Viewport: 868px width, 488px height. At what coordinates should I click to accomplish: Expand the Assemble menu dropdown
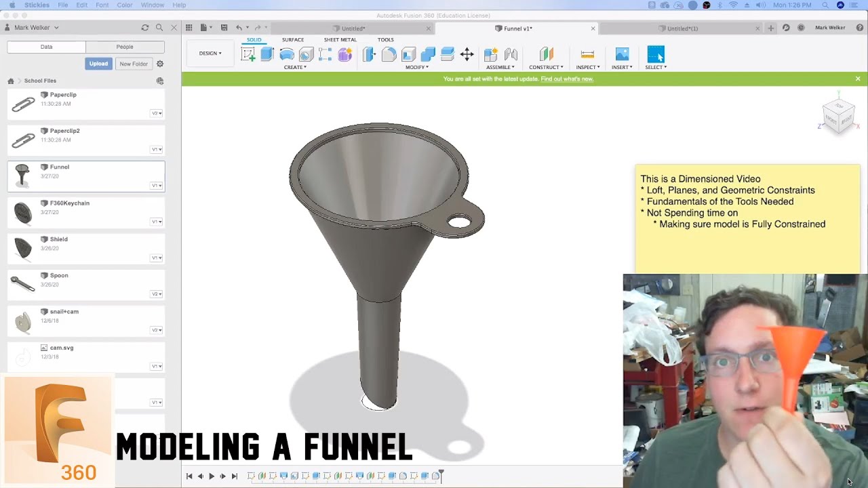[500, 67]
